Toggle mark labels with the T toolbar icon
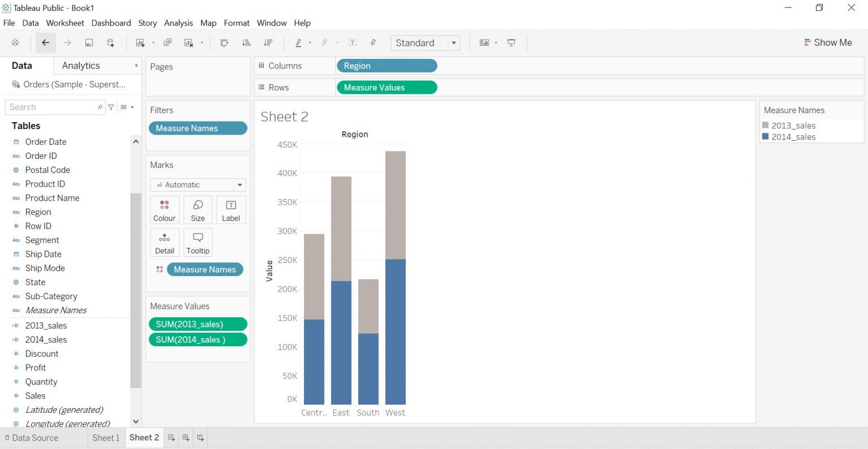The height and width of the screenshot is (449, 868). tap(353, 42)
